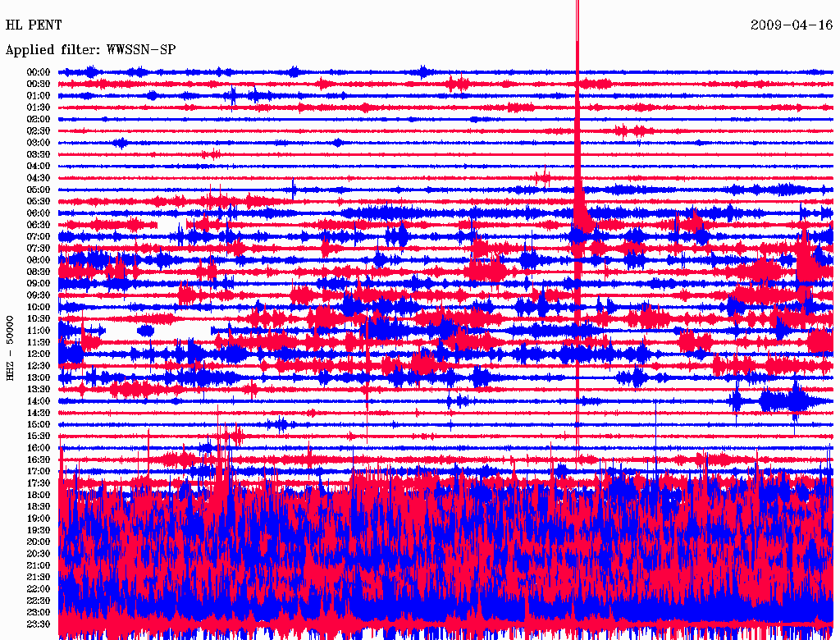Click the Applied filter: WWSSN-SP text
The height and width of the screenshot is (640, 840).
[90, 50]
